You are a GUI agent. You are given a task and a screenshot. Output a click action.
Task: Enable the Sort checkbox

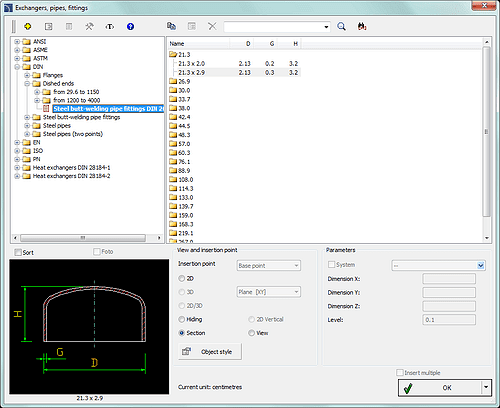18,252
